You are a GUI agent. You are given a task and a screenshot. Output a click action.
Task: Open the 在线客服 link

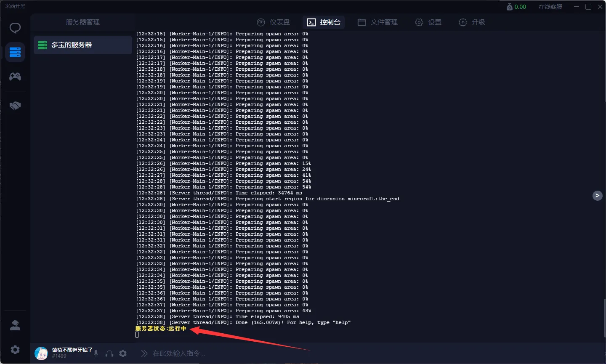pyautogui.click(x=550, y=7)
